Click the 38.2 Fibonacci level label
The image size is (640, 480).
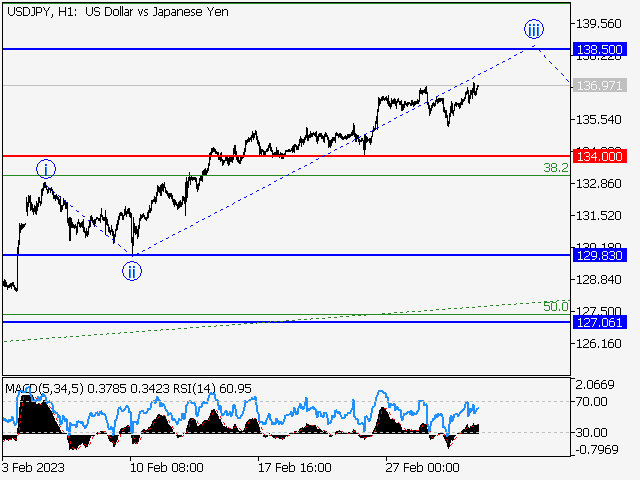556,167
